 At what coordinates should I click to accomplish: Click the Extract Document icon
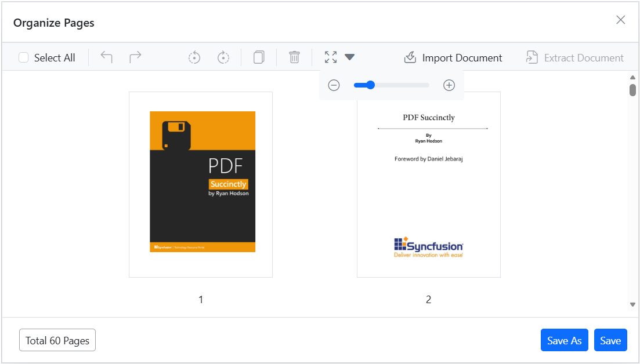[x=532, y=57]
